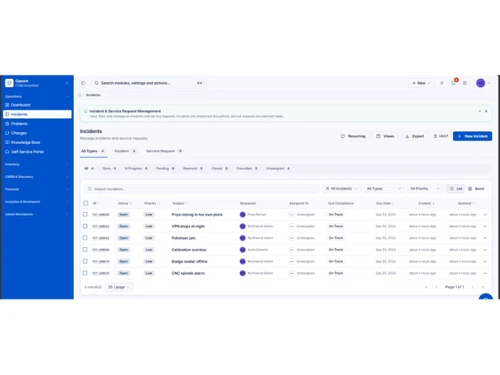This screenshot has height=375, width=500.
Task: Click the home breadcrumb icon before Incidents
Action: point(80,95)
